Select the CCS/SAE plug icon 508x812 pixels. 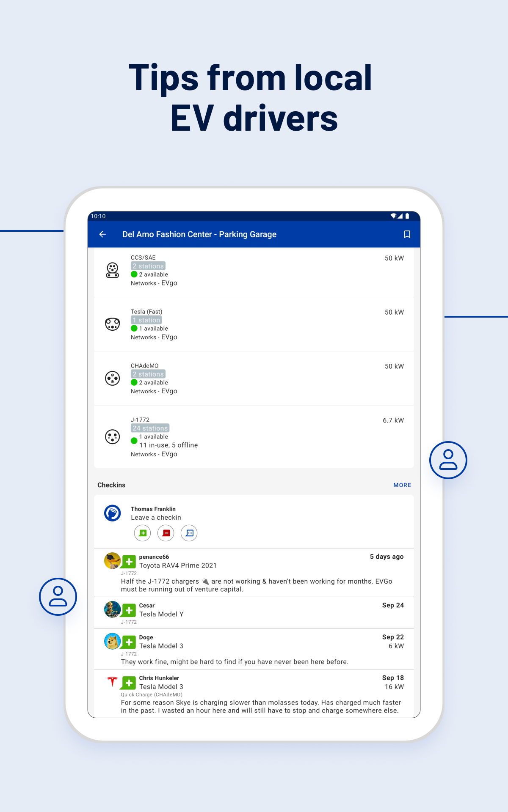[x=112, y=270]
